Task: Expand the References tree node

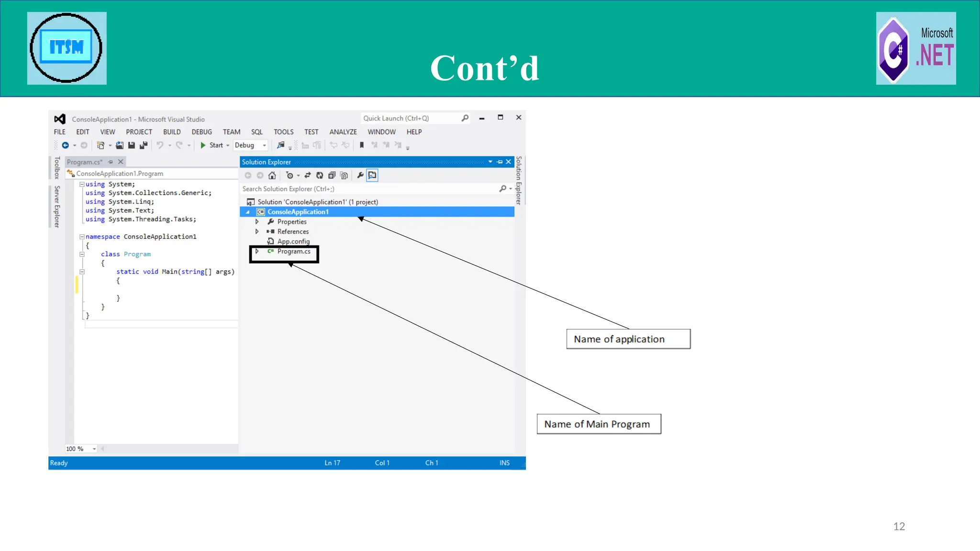Action: tap(257, 231)
